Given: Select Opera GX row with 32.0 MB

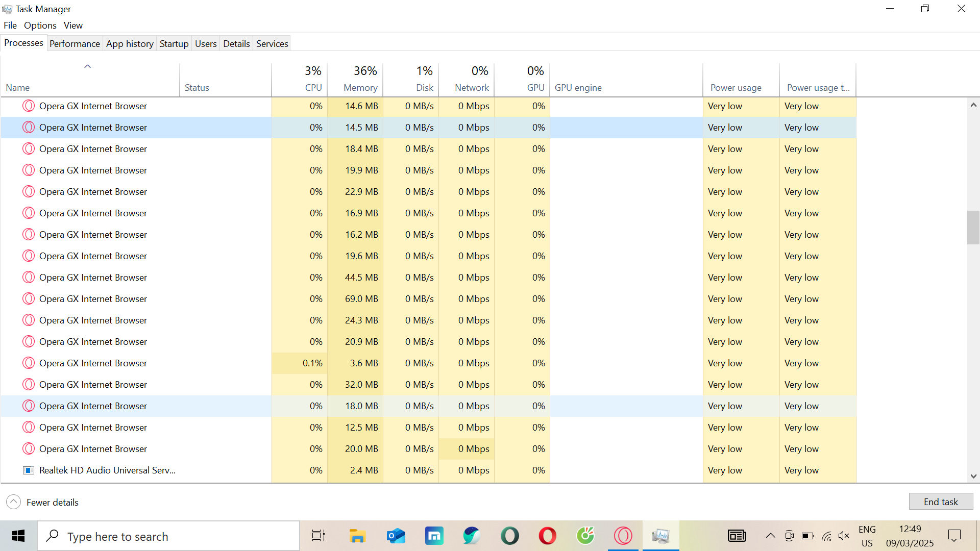Looking at the screenshot, I should [428, 385].
